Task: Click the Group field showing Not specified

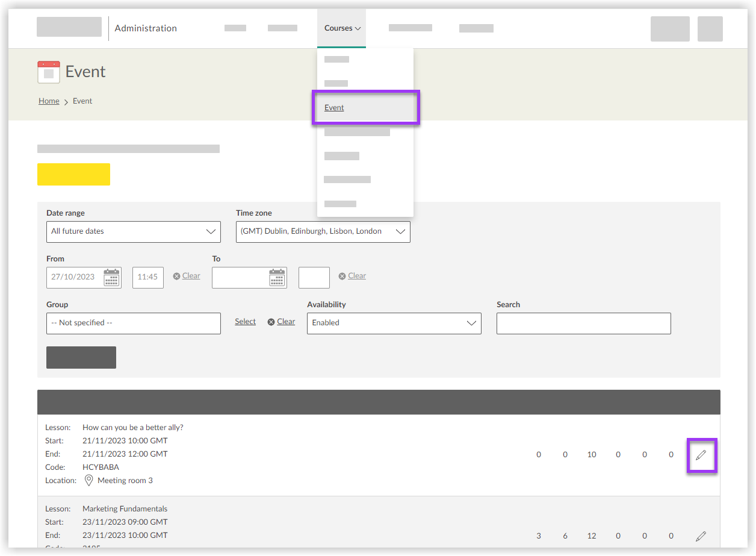Action: click(133, 323)
